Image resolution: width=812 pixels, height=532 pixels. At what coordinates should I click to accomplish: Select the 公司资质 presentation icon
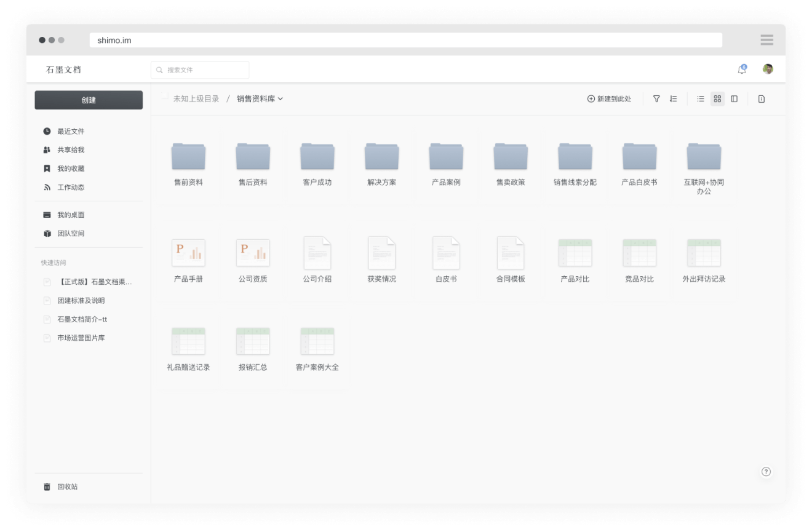pos(253,253)
